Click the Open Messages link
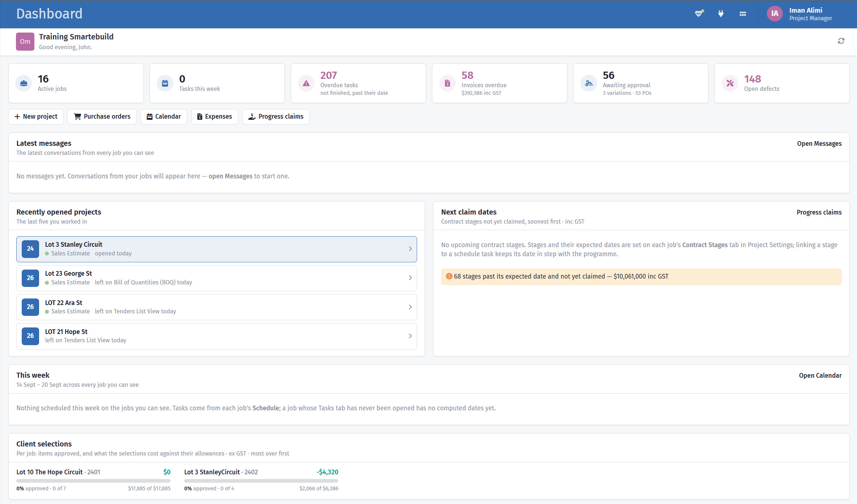857x504 pixels. coord(819,144)
